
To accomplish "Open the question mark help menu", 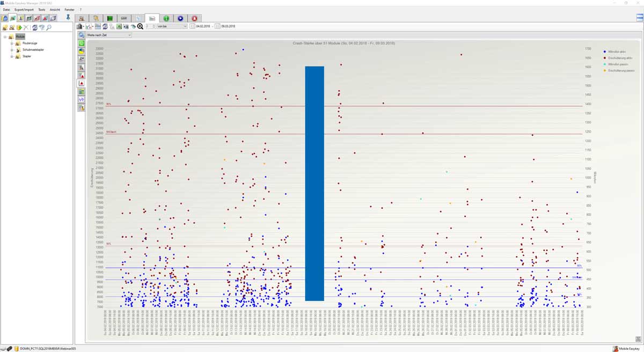I will [80, 10].
